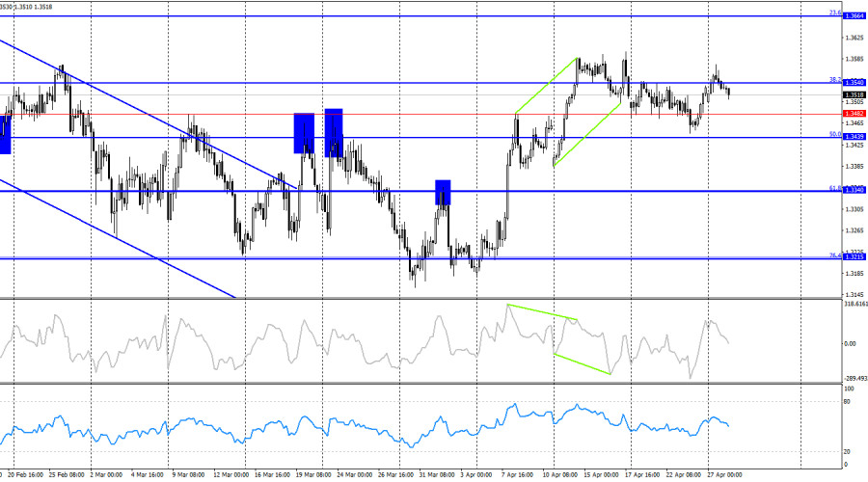Click the 38.2 Fibonacci level label
The height and width of the screenshot is (482, 868).
pos(835,80)
